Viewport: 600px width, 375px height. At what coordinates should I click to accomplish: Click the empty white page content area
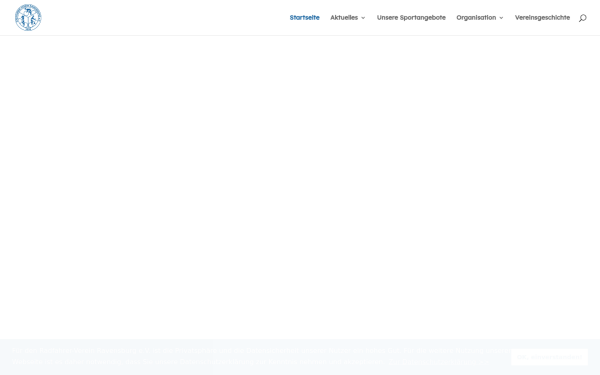click(300, 188)
